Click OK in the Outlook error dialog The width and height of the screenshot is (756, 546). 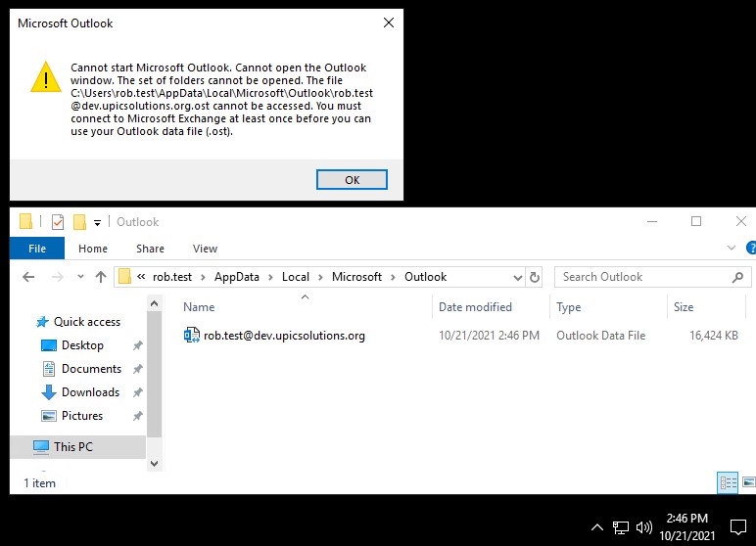tap(352, 180)
